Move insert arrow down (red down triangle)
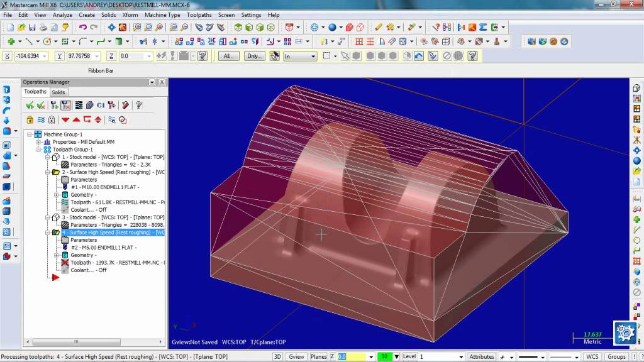Screen dimensions: 644x362 click(65, 120)
